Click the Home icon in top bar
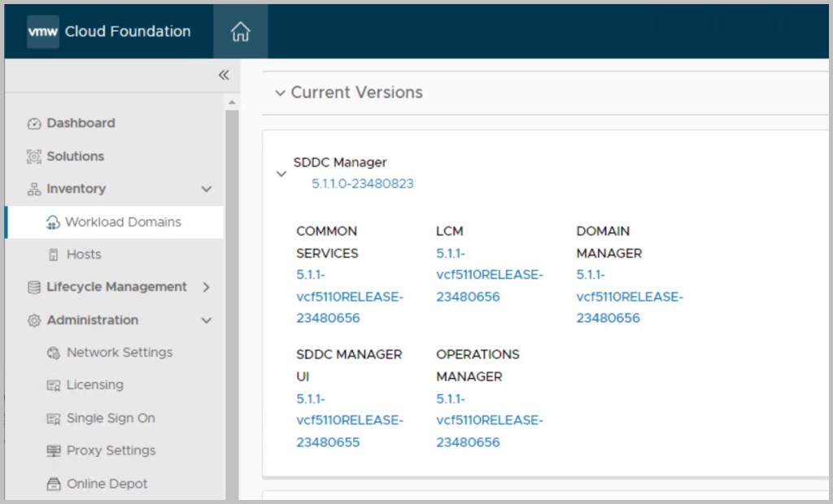The image size is (833, 504). pos(240,32)
